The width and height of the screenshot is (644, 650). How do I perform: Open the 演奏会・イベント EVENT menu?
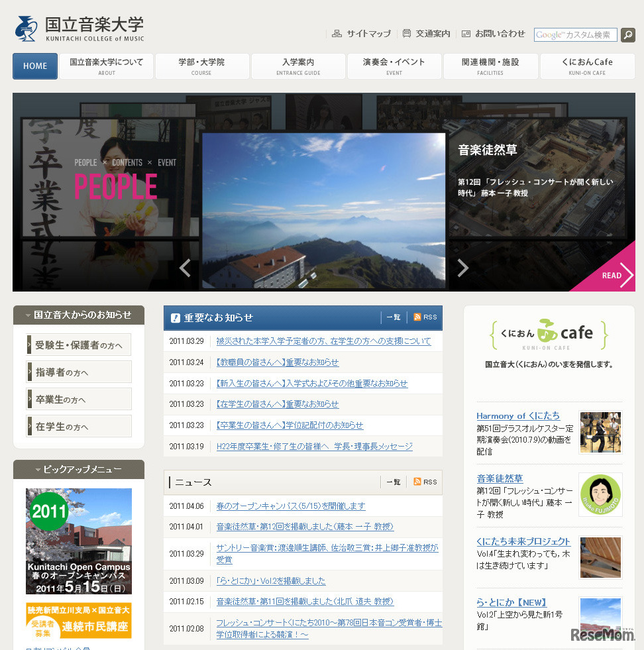click(394, 66)
